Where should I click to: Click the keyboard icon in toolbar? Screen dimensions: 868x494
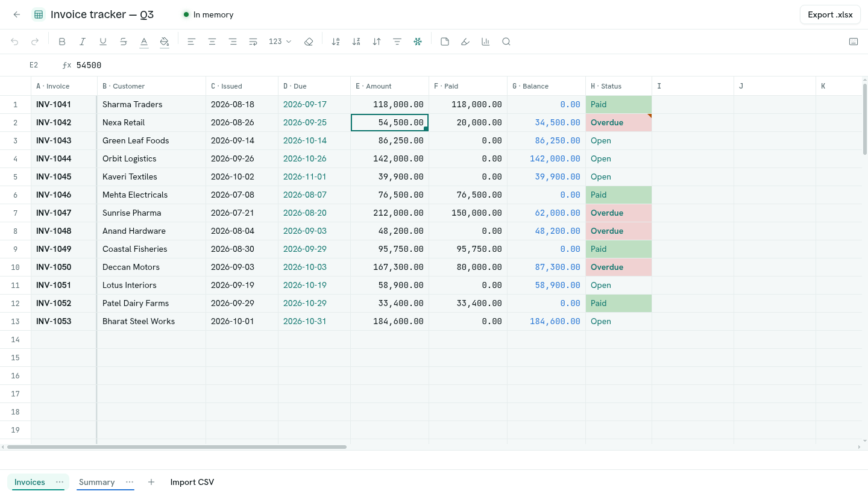tap(854, 42)
